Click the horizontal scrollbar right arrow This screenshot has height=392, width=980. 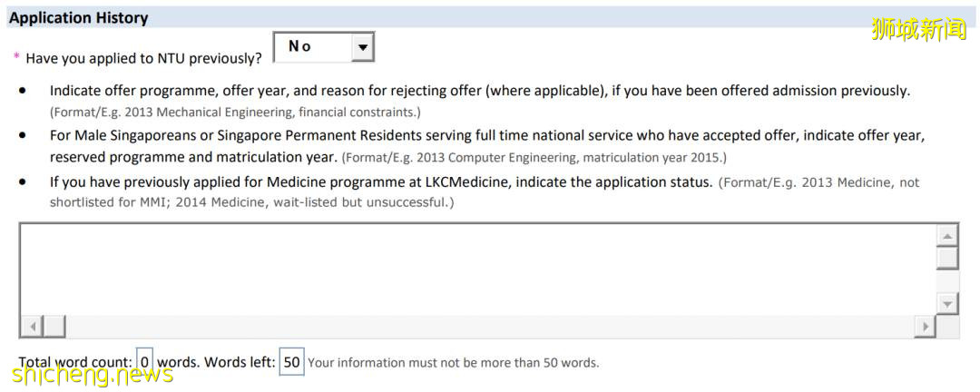(925, 326)
